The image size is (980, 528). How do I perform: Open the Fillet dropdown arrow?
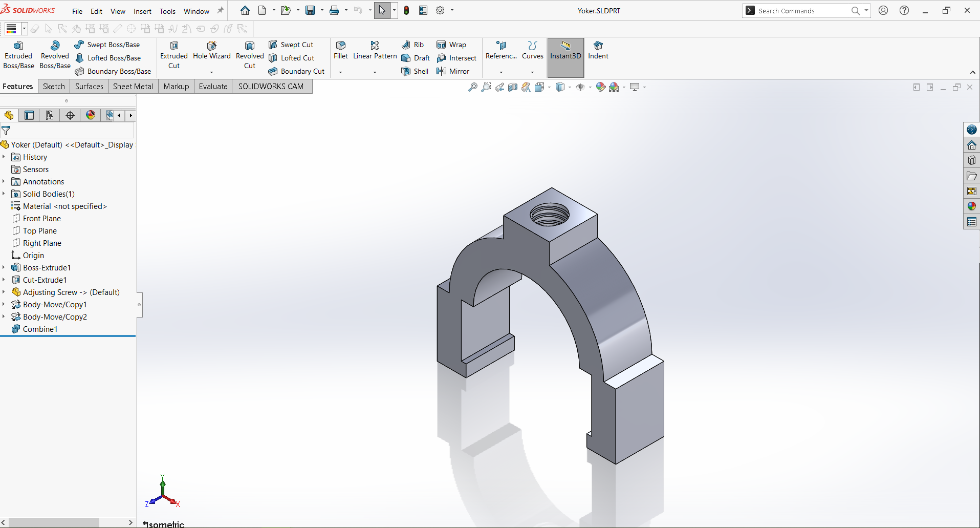pyautogui.click(x=341, y=72)
